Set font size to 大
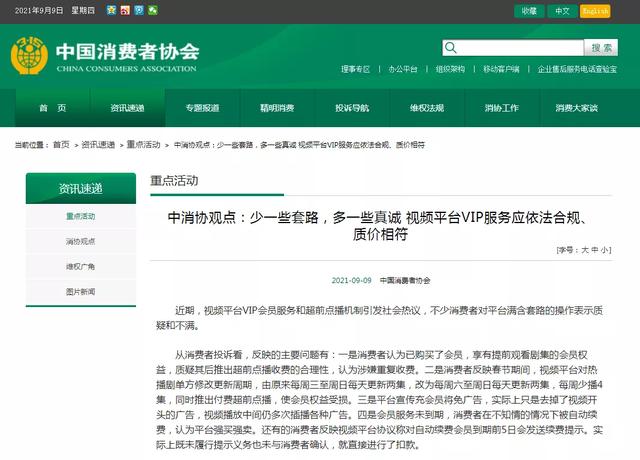This screenshot has width=640, height=460. tap(583, 249)
